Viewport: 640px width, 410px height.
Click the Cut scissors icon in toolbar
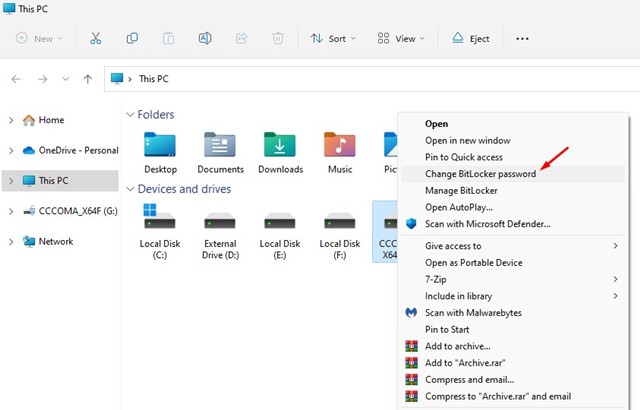tap(96, 39)
